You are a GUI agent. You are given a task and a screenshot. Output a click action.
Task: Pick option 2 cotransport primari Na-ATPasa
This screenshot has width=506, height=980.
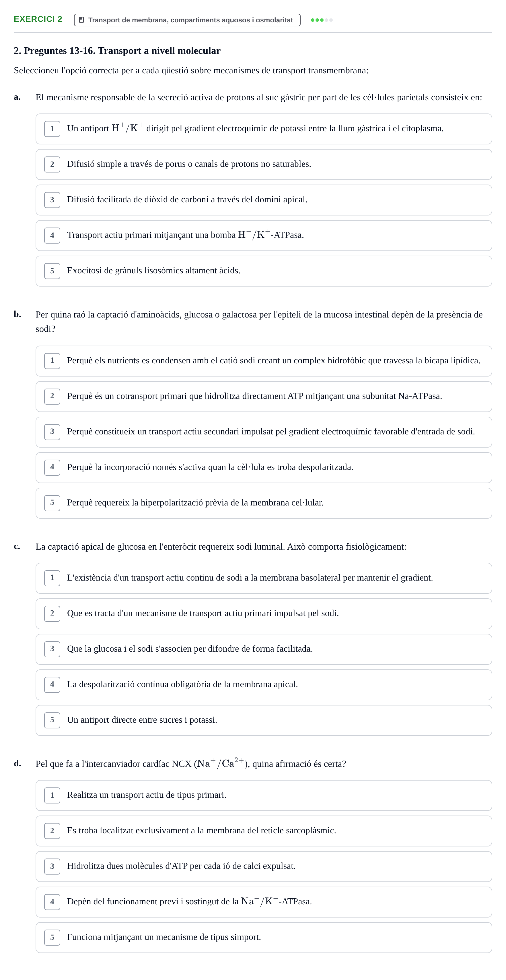click(x=264, y=396)
